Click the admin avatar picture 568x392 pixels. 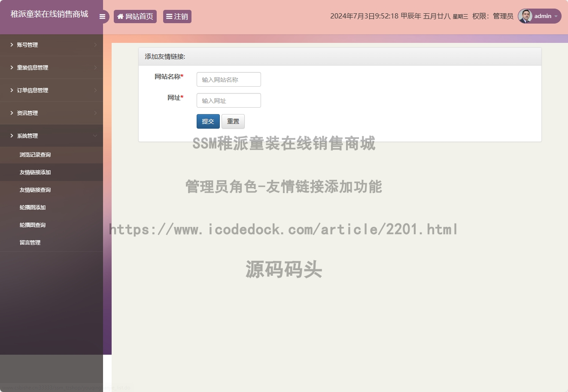(525, 16)
